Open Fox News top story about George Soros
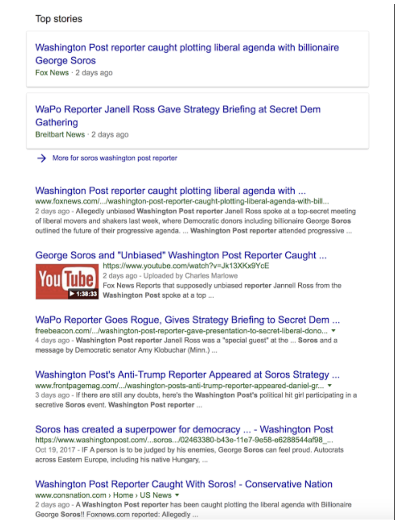The width and height of the screenshot is (399, 532). click(187, 54)
